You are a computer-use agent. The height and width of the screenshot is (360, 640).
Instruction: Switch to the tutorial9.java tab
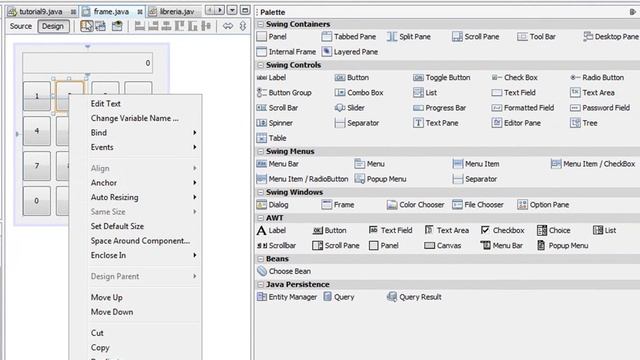point(42,11)
